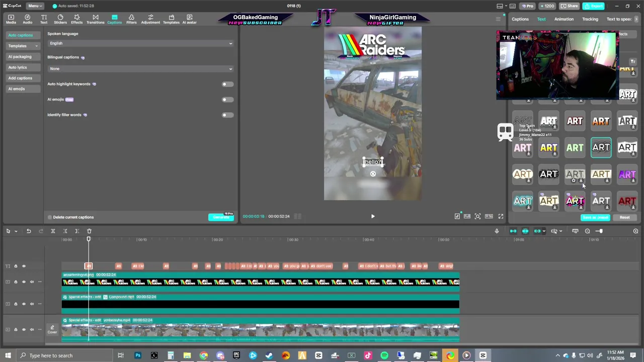
Task: Click the Pro upgrade button
Action: coord(527,6)
